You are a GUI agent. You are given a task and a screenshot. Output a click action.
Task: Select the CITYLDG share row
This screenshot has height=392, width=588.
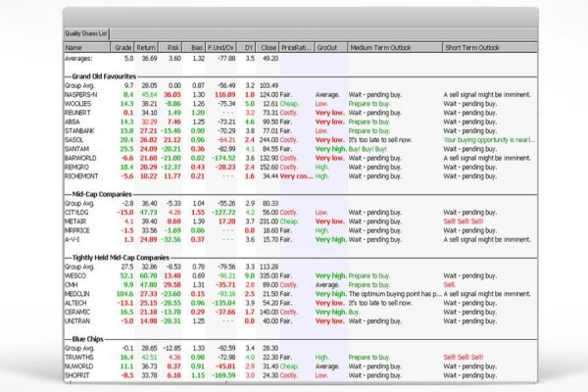[300, 213]
